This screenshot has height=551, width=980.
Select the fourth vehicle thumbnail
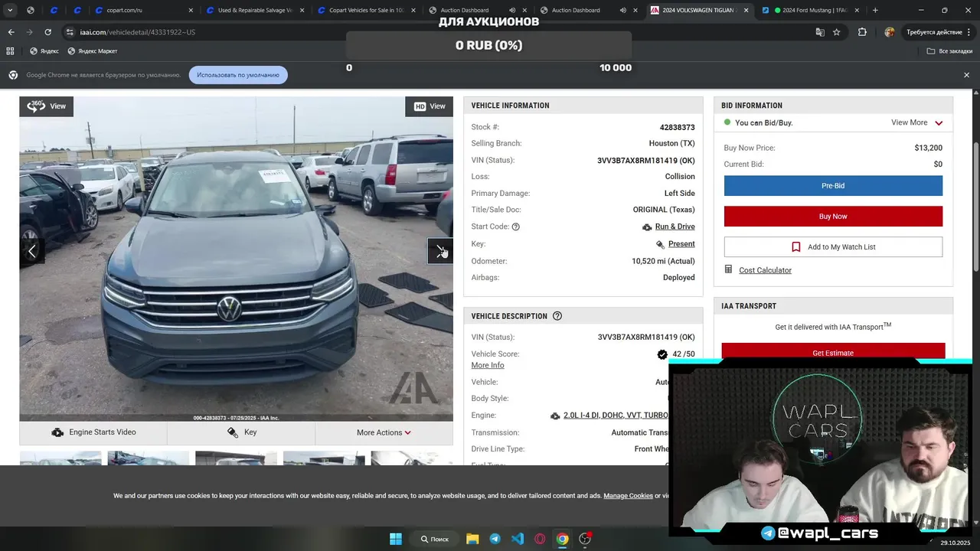pyautogui.click(x=324, y=458)
